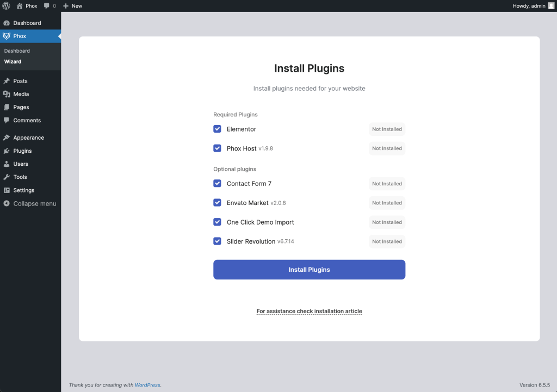Click the Install Plugins button
This screenshot has height=392, width=557.
309,269
